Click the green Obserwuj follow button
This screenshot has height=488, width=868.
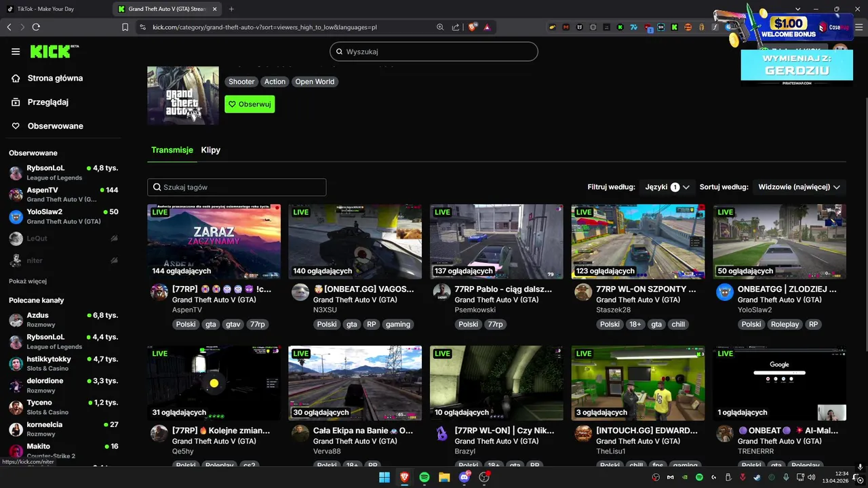click(x=250, y=104)
